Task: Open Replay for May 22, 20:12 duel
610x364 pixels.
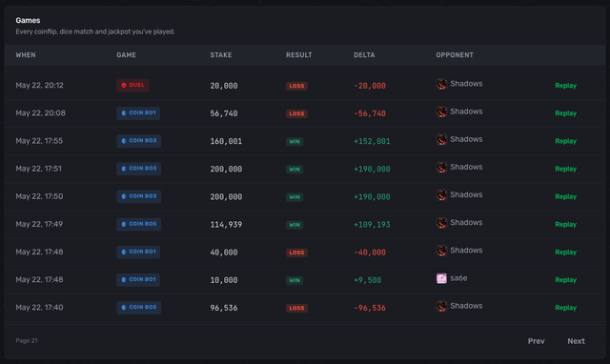Action: (565, 86)
